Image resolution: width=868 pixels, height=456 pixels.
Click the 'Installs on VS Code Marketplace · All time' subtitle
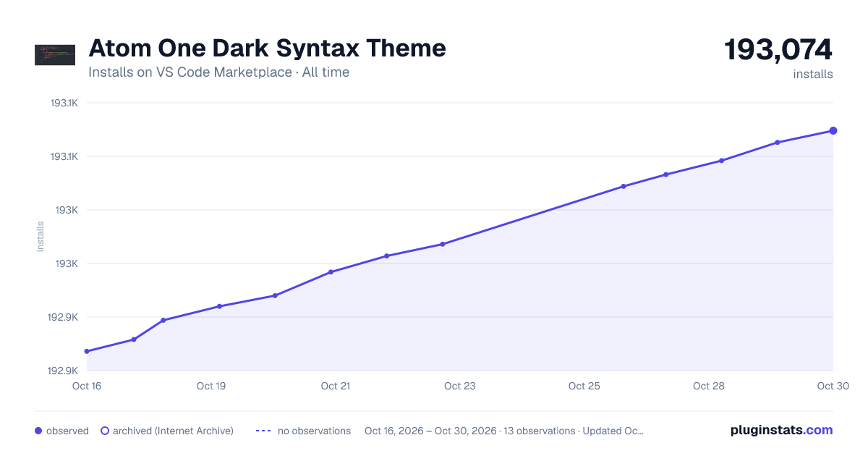(x=218, y=72)
